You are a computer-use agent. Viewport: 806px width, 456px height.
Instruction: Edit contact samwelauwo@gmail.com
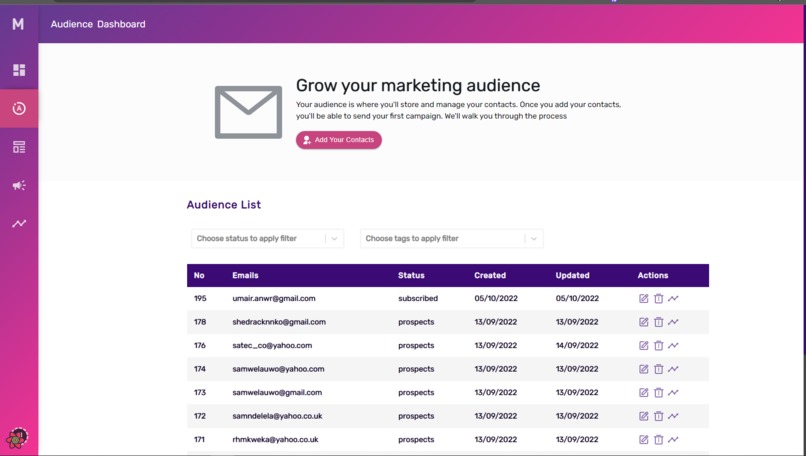tap(644, 393)
